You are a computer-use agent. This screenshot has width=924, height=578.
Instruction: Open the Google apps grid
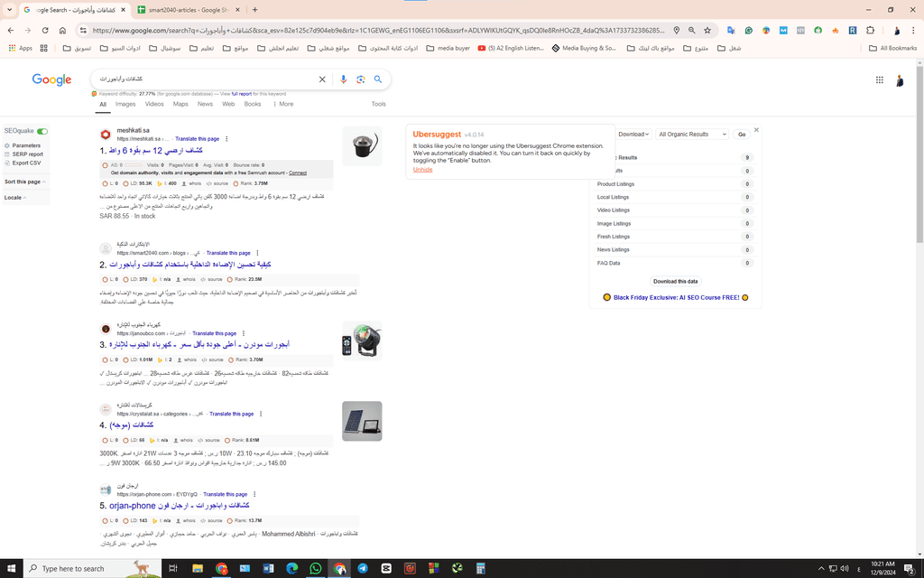click(879, 79)
